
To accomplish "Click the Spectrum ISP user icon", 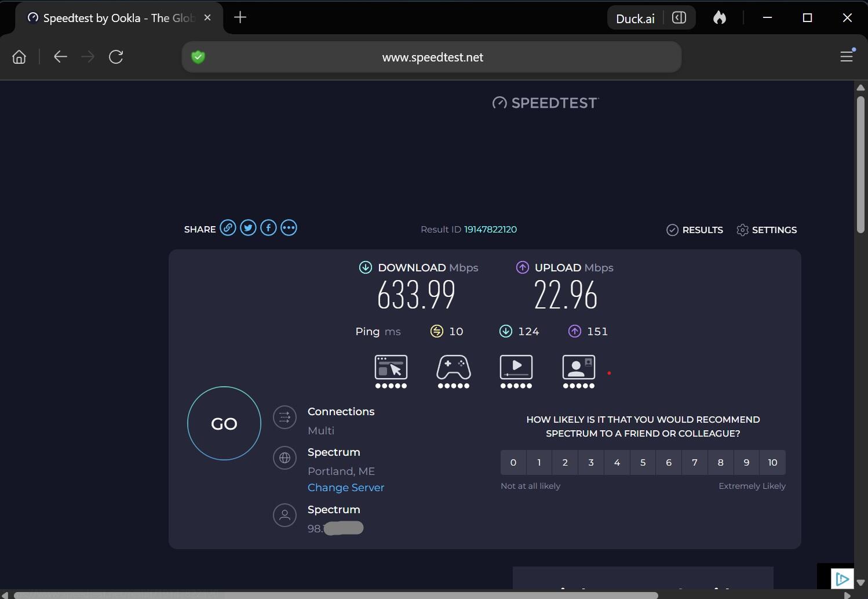I will pos(285,515).
